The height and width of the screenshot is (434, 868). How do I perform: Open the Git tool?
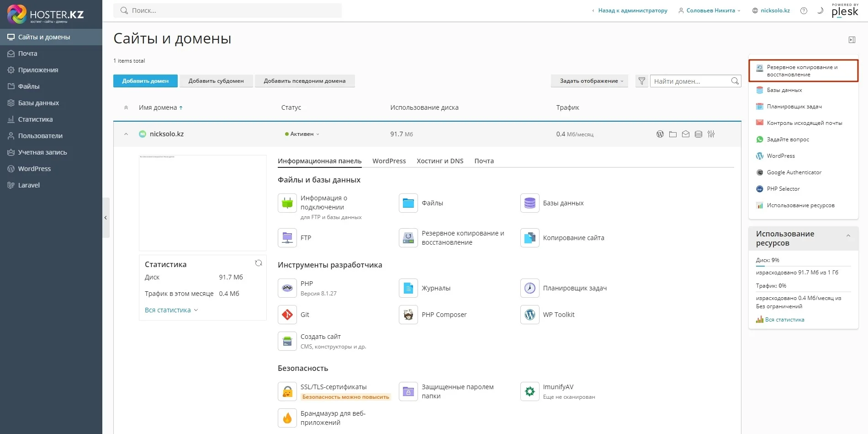(x=305, y=314)
